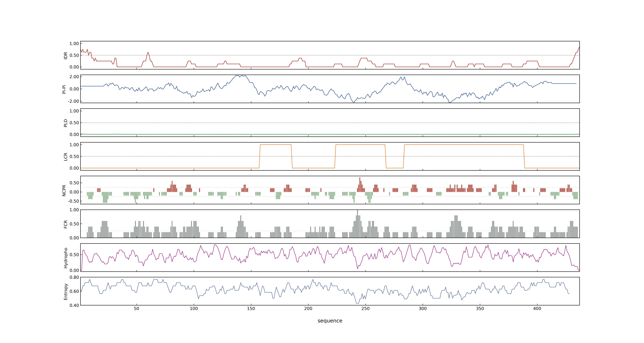Select the x-axis tick label 300
The image size is (644, 343).
click(423, 308)
